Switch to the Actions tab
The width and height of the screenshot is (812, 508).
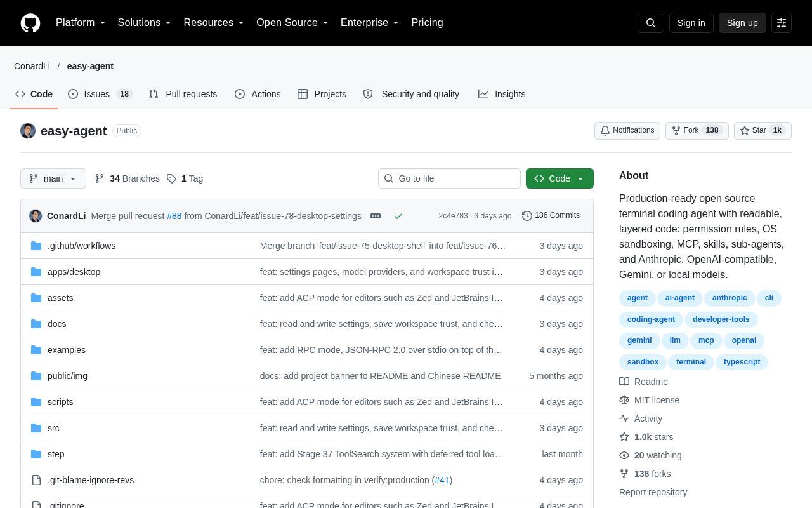(x=258, y=94)
